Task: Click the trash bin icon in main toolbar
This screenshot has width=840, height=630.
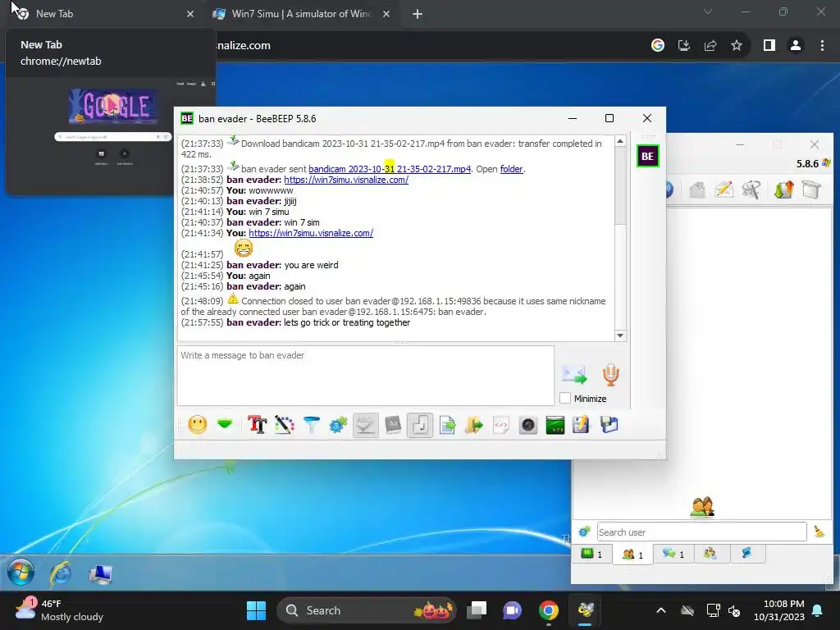Action: tap(811, 189)
